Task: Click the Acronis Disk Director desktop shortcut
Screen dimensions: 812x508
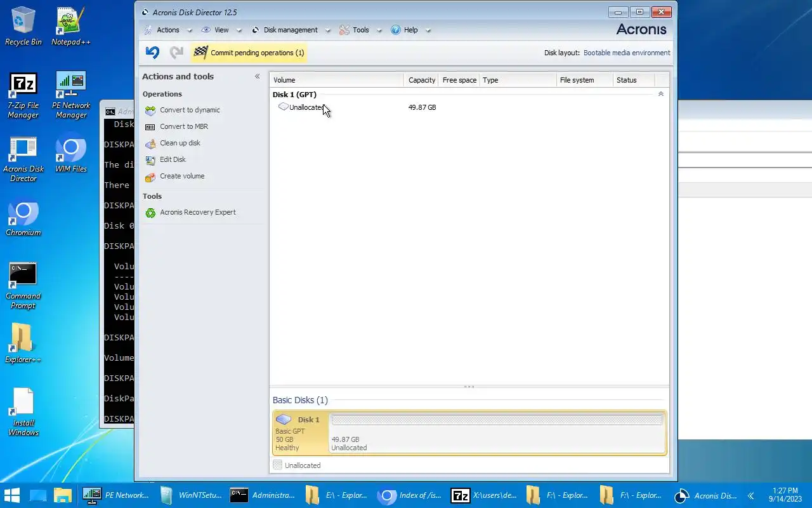Action: pyautogui.click(x=23, y=159)
